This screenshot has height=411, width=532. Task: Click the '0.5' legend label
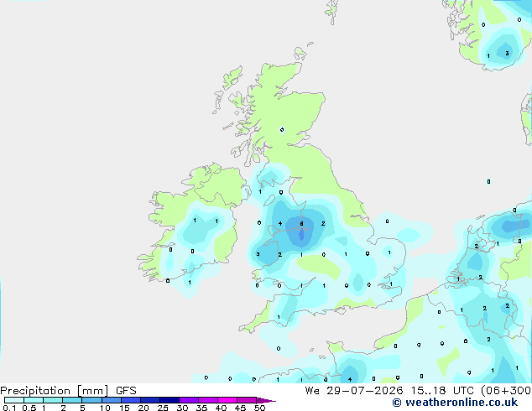(29, 408)
